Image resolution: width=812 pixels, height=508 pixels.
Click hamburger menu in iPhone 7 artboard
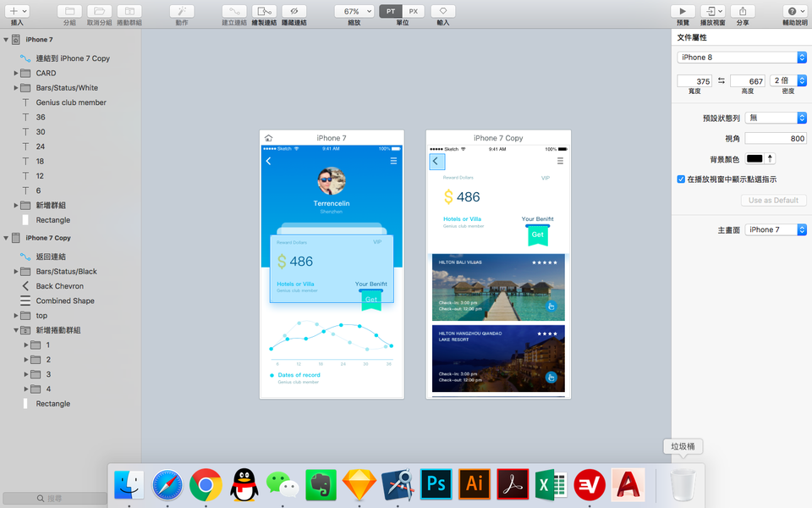393,161
